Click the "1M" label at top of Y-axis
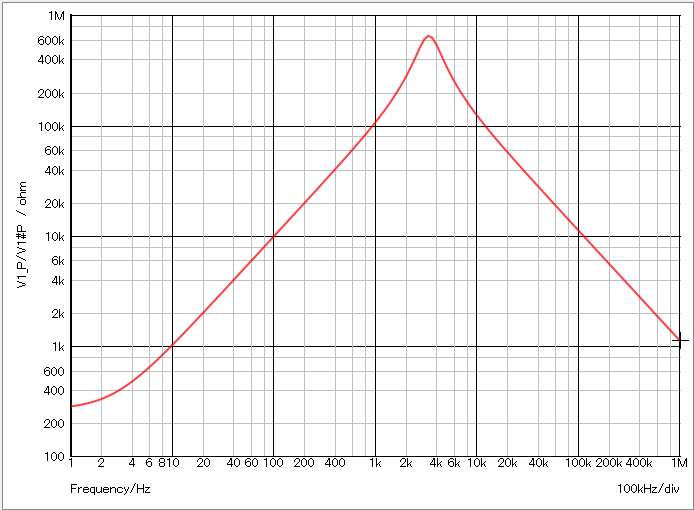Screen dimensions: 694x510 pos(57,16)
